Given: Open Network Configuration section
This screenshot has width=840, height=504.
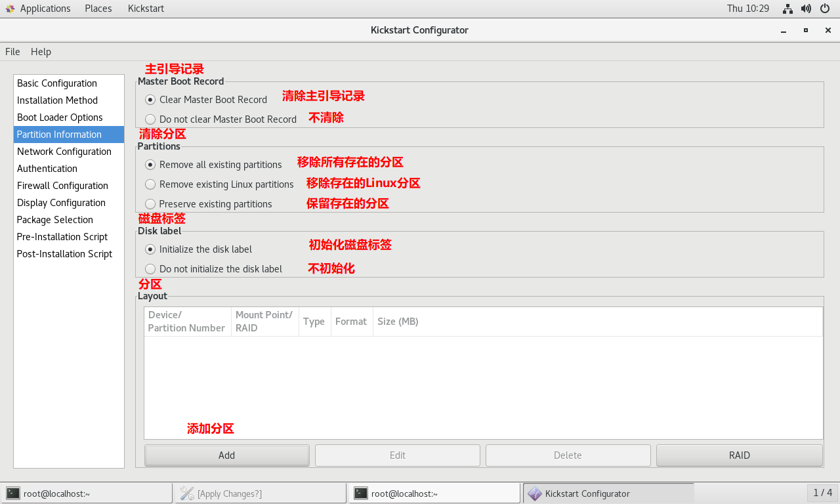Looking at the screenshot, I should [69, 152].
